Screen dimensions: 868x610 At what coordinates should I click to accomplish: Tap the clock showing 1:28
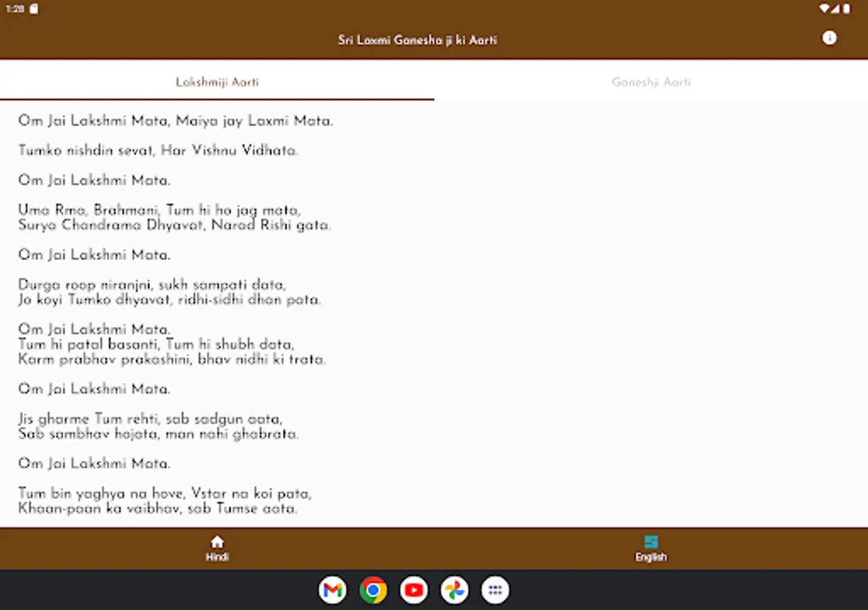[x=15, y=9]
